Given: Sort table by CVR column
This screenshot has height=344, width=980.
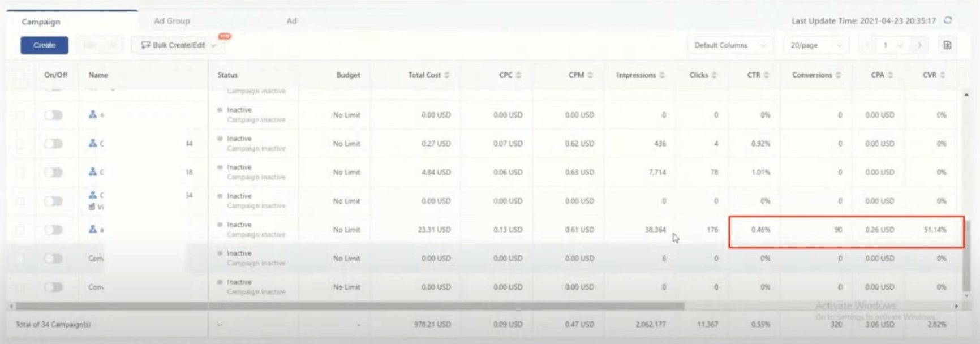Looking at the screenshot, I should [943, 75].
